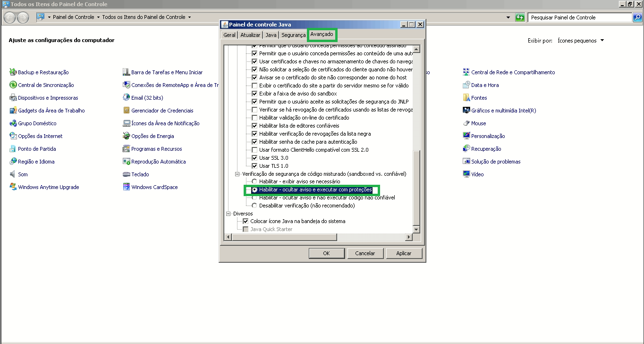The height and width of the screenshot is (344, 644).
Task: Uncheck Colocar ícone Java na bandeja
Action: click(246, 221)
